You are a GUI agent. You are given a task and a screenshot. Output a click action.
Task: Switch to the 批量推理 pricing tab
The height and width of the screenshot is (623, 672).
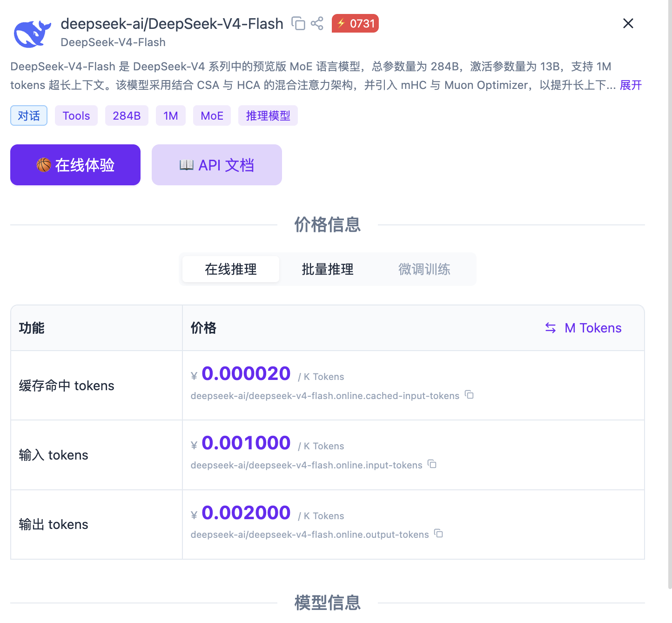pos(328,269)
